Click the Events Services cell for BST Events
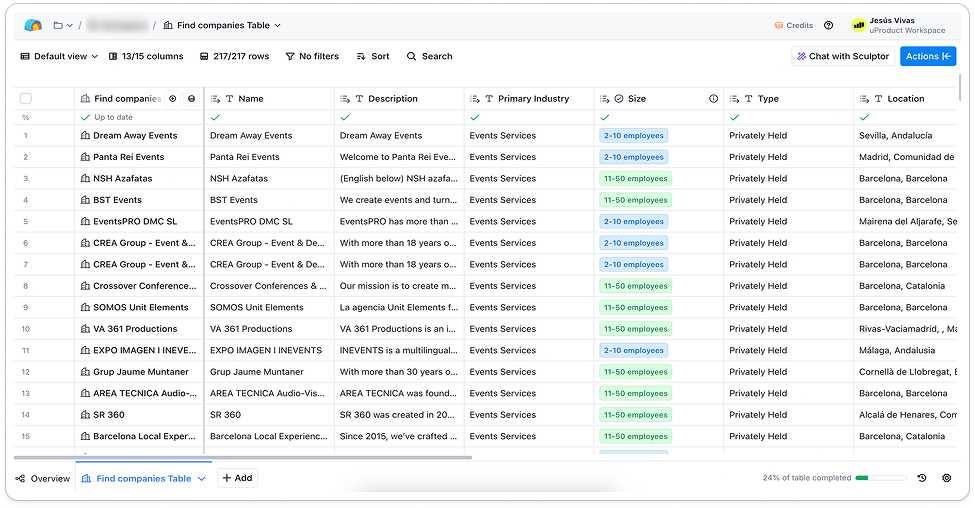The width and height of the screenshot is (975, 508). [x=529, y=200]
